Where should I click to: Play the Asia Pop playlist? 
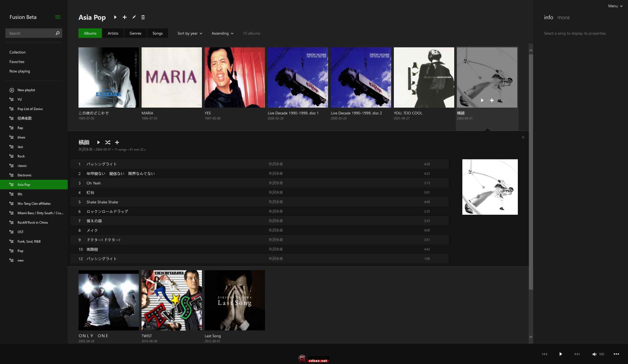115,17
